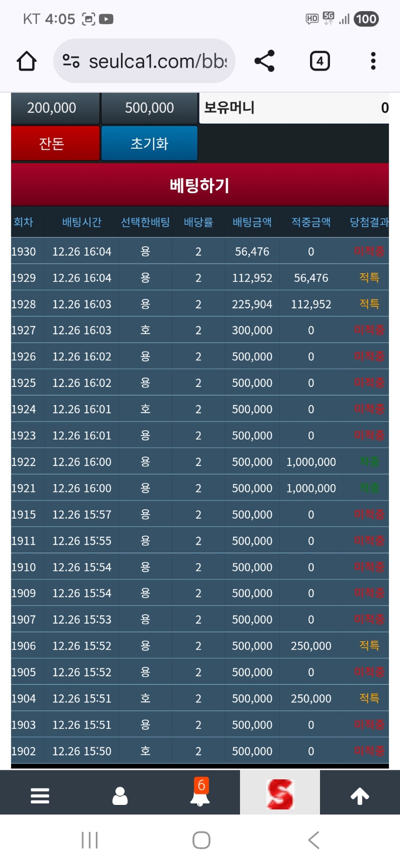Viewport: 400px width, 868px height.
Task: Tap the browser home icon
Action: coord(26,61)
